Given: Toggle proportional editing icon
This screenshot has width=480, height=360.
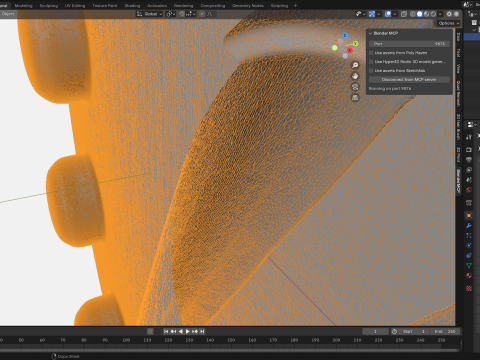Looking at the screenshot, I should [x=202, y=14].
